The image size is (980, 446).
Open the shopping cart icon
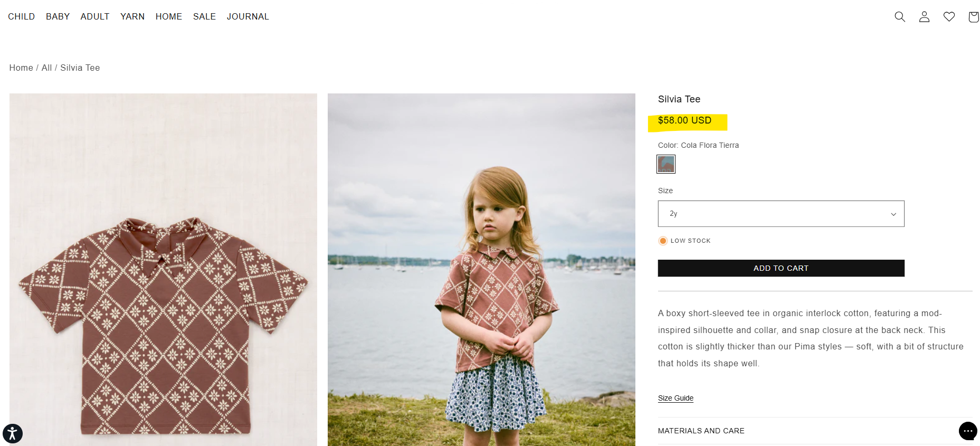click(x=973, y=17)
